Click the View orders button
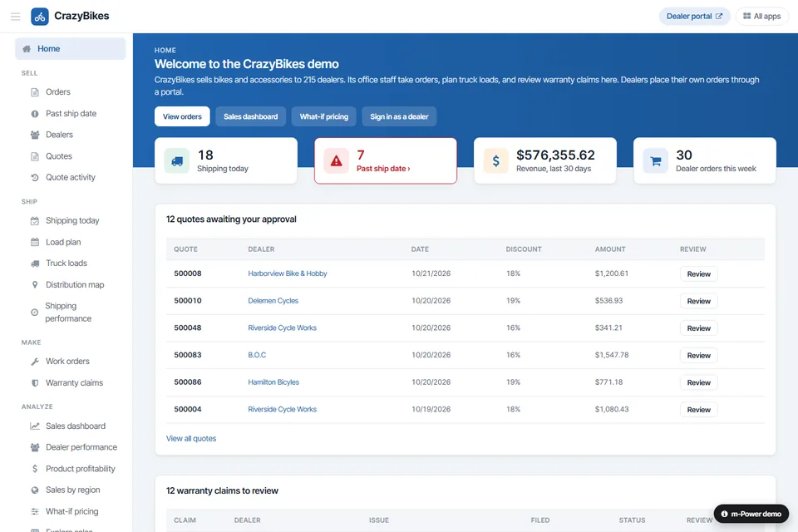Image resolution: width=798 pixels, height=532 pixels. pos(182,116)
